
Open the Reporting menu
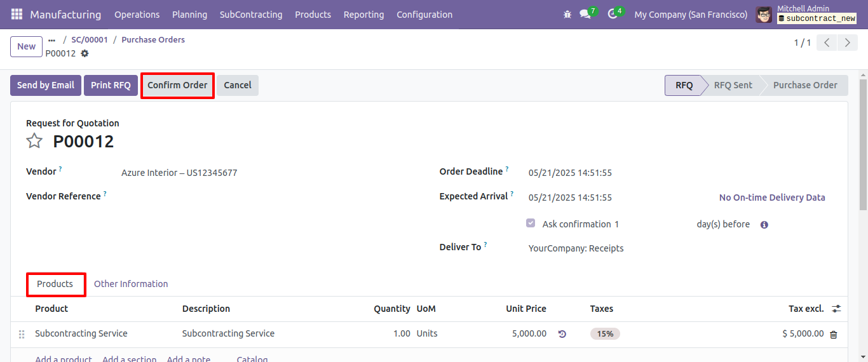[x=363, y=14]
